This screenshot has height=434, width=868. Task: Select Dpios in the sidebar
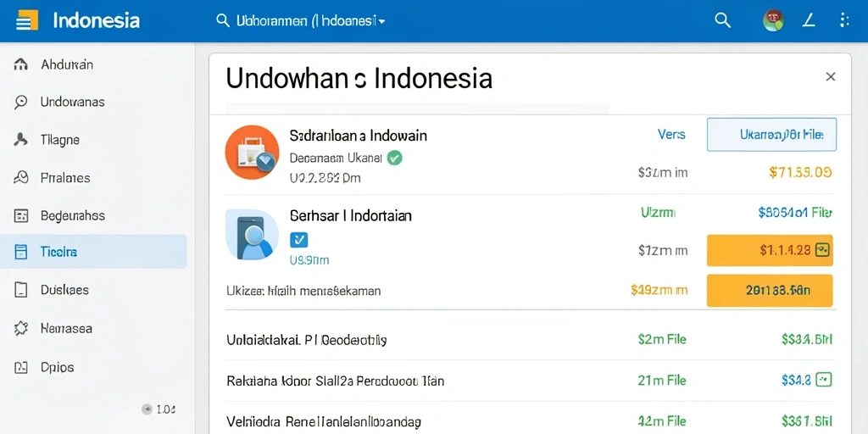[x=58, y=367]
